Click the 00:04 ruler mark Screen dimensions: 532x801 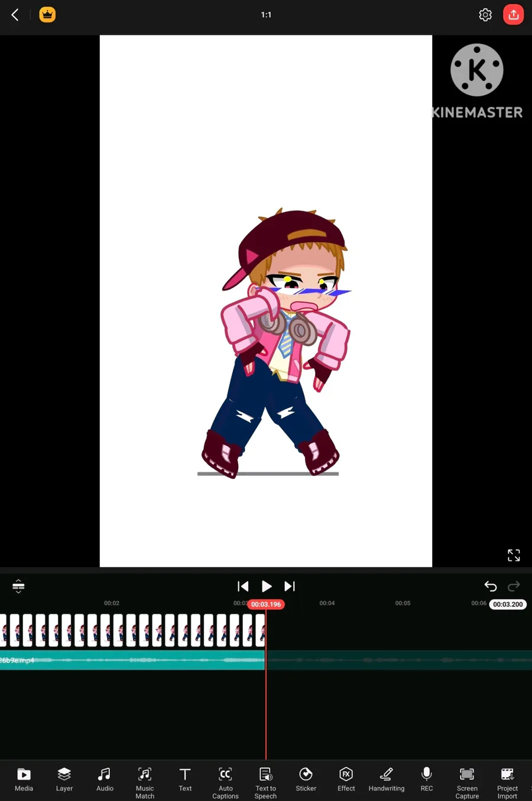pyautogui.click(x=327, y=603)
